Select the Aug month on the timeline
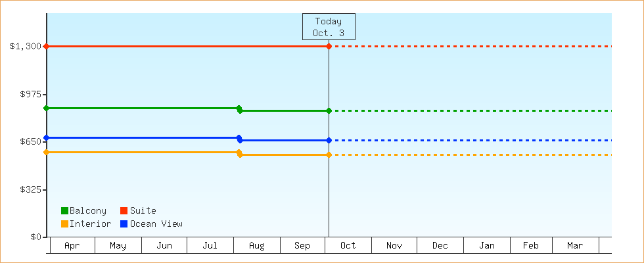The width and height of the screenshot is (644, 263). click(x=257, y=246)
